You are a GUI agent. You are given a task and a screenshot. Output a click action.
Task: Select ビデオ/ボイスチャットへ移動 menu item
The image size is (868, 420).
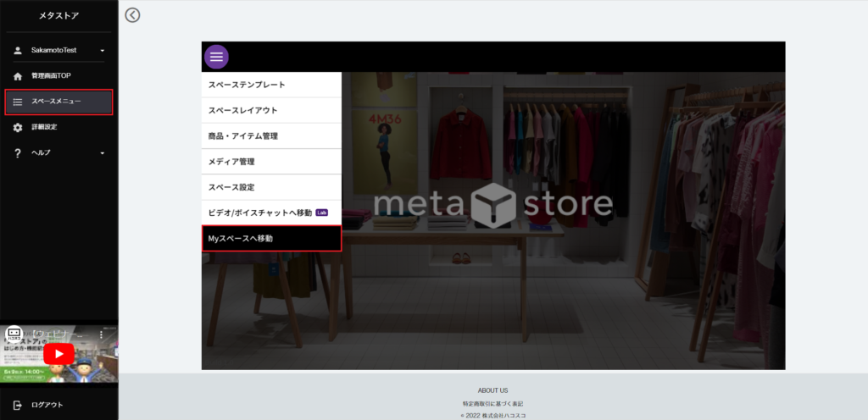(271, 213)
